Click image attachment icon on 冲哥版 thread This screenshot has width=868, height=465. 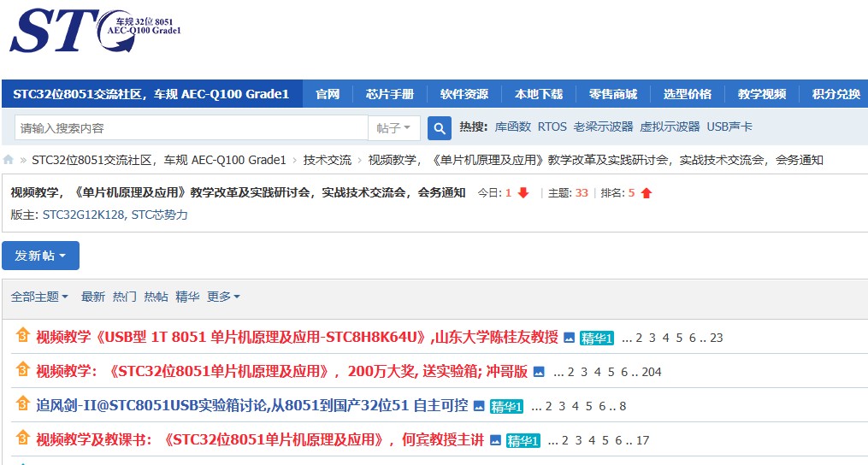pyautogui.click(x=539, y=372)
